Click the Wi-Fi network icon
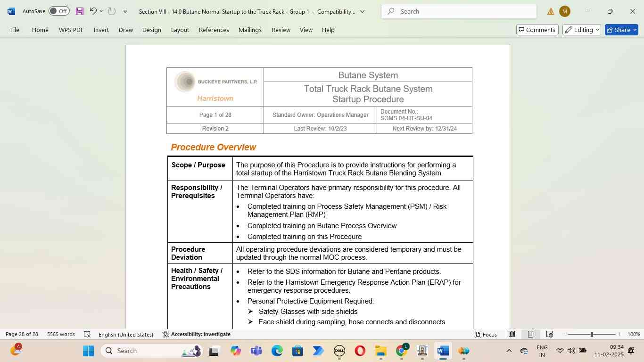The image size is (644, 362). (560, 351)
